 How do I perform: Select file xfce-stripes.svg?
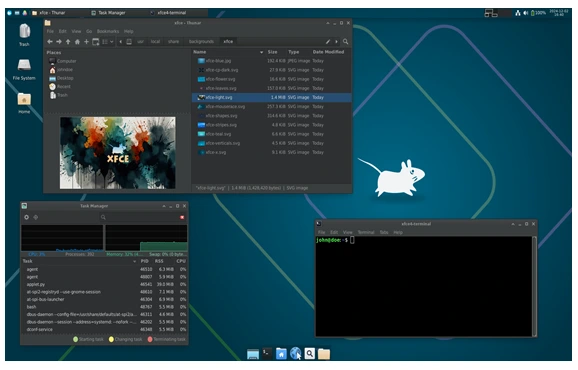click(x=271, y=125)
